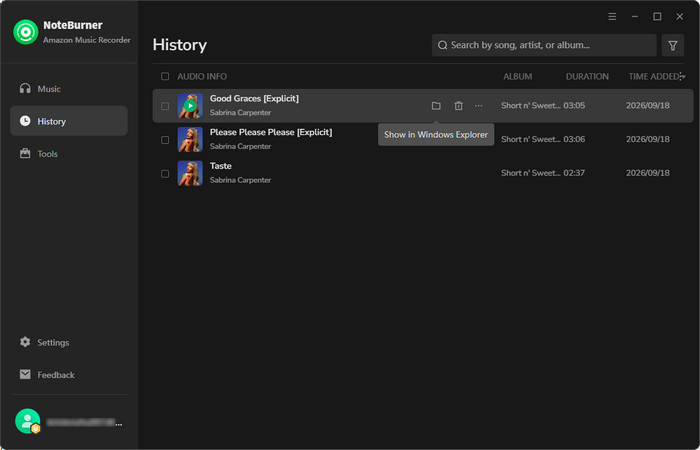Open the Music section
This screenshot has width=700, height=450.
tap(69, 89)
